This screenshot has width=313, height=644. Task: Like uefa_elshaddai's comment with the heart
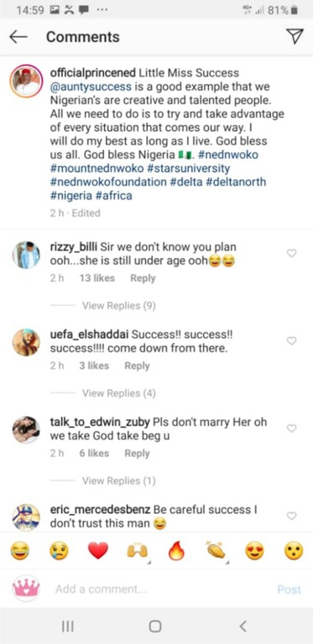tap(291, 341)
